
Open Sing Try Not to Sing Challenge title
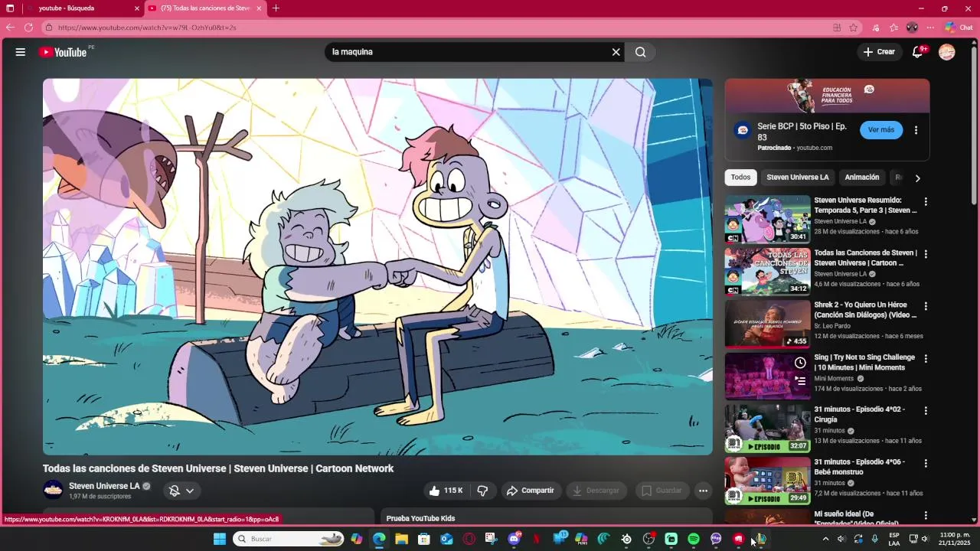(x=864, y=363)
